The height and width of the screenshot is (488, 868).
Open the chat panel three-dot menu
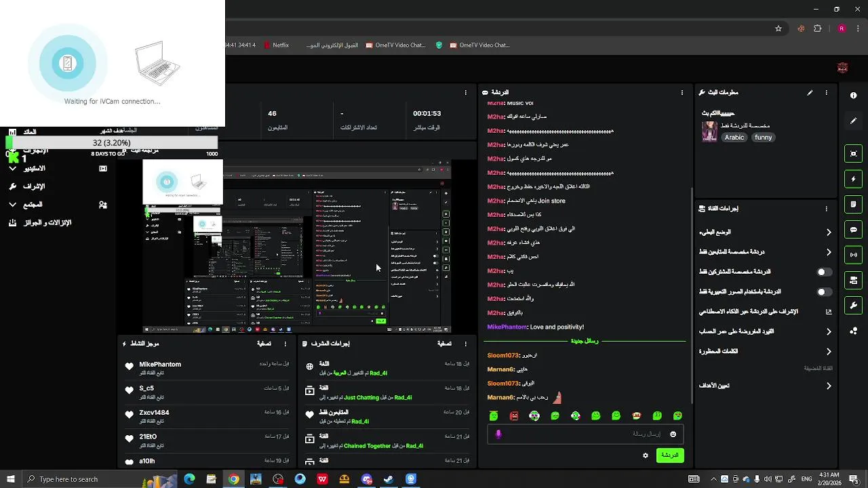point(682,93)
